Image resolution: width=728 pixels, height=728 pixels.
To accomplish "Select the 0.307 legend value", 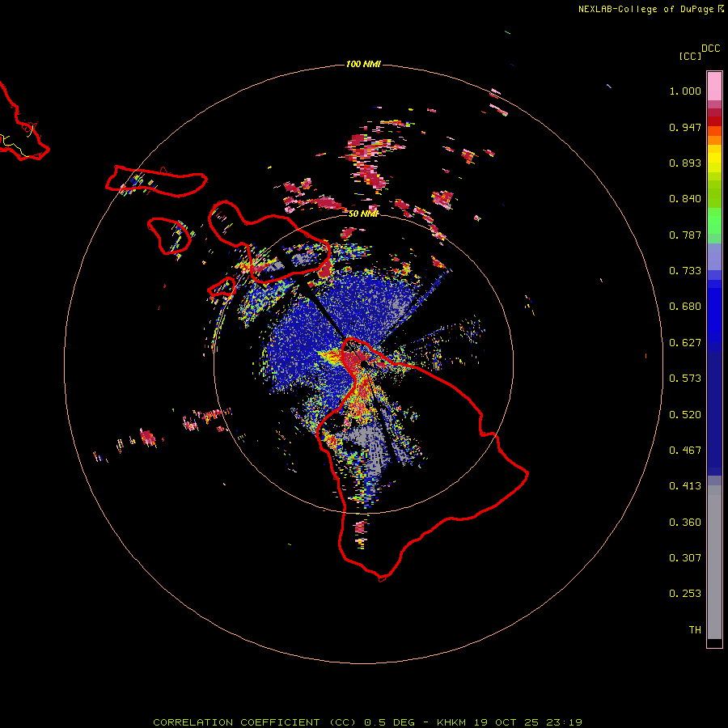I will [685, 558].
